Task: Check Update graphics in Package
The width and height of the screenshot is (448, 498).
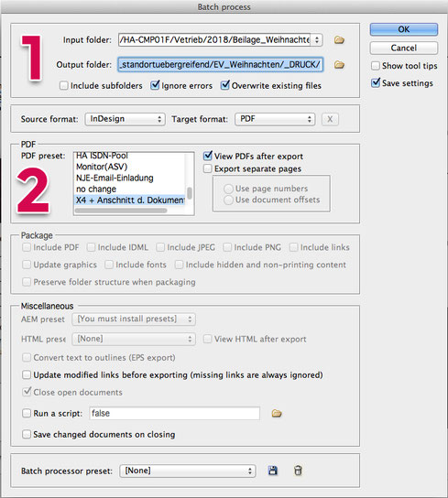Action: click(27, 265)
